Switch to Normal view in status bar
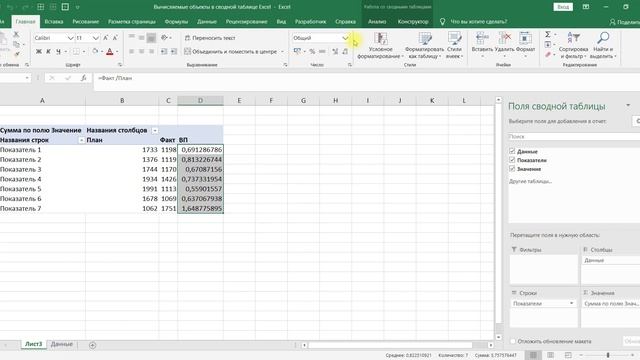Viewport: 640px width, 360px height. 533,355
